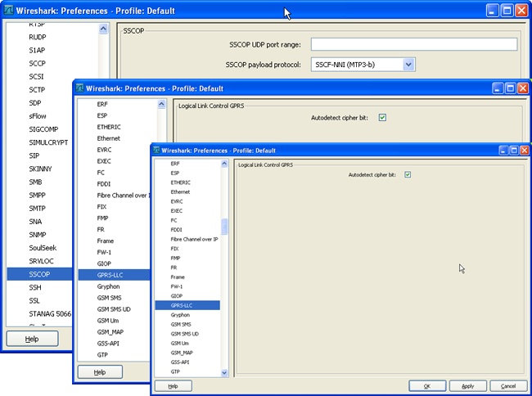
Task: Click the scrollbar thumb in front window list
Action: coord(224,227)
